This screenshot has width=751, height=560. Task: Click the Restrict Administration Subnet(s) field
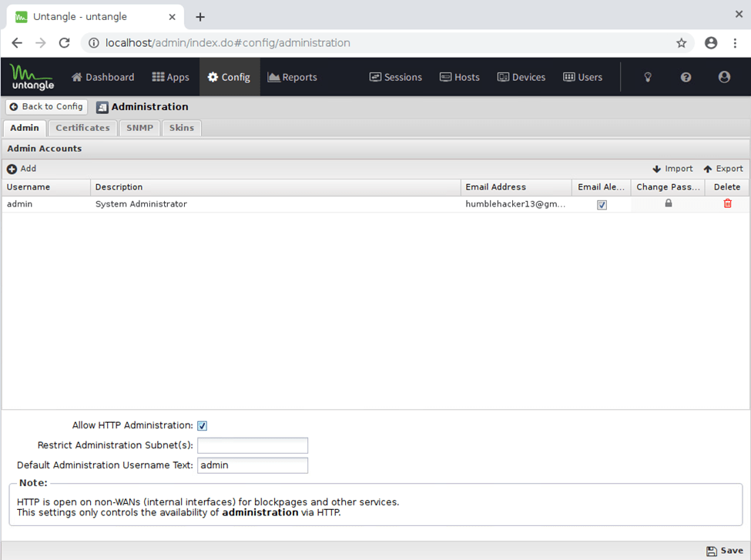point(253,445)
